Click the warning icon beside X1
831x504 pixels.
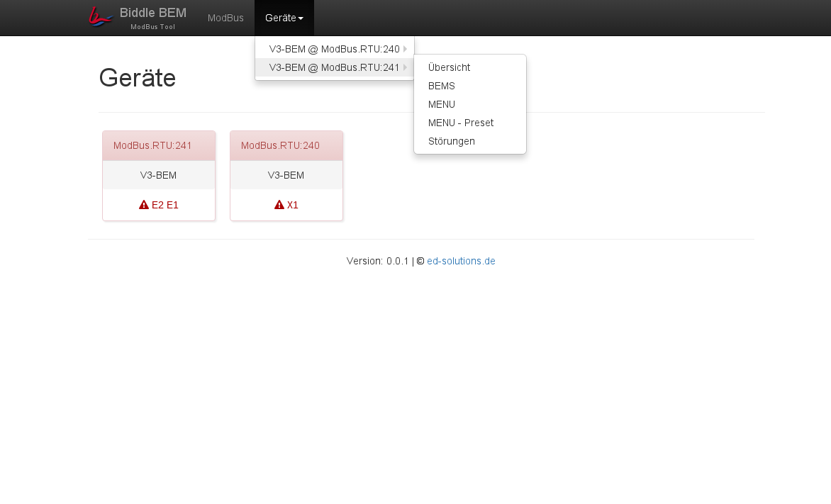click(x=279, y=205)
